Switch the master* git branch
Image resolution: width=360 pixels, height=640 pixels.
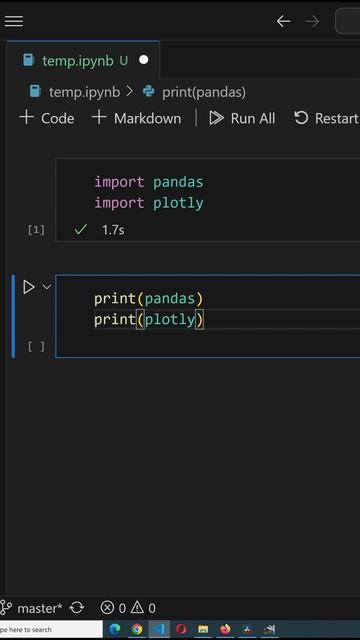(x=31, y=608)
